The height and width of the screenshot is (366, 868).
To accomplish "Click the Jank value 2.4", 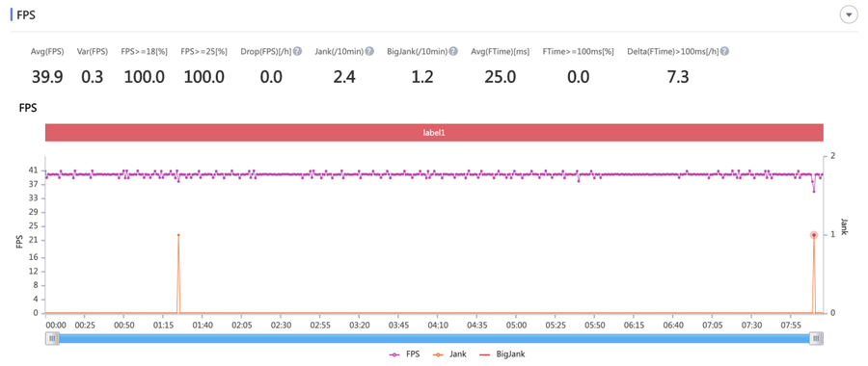I will click(x=343, y=77).
